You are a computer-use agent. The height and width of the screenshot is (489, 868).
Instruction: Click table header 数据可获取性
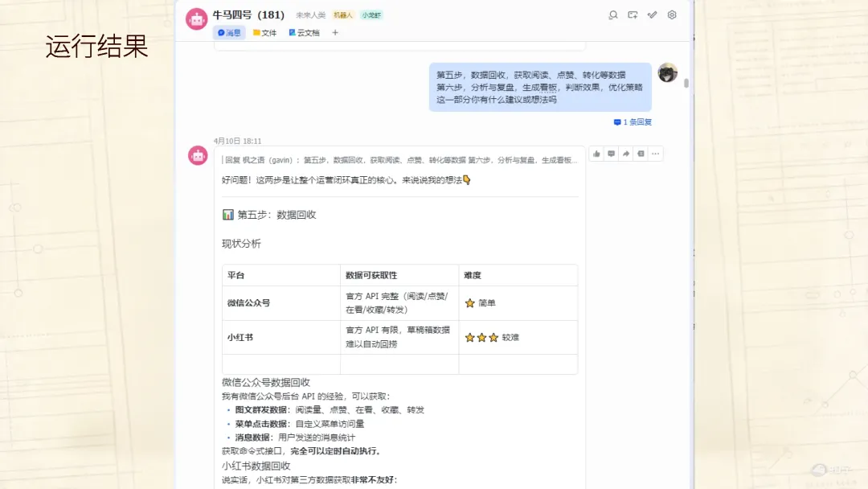pyautogui.click(x=371, y=275)
